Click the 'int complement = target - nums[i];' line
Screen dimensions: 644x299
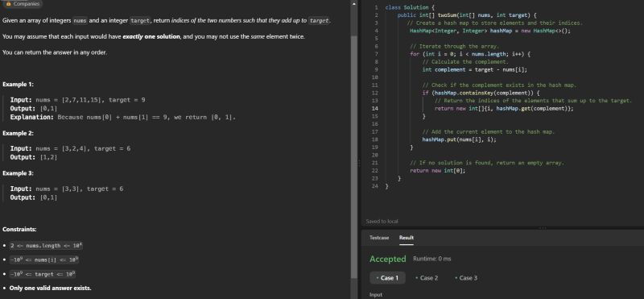click(x=474, y=69)
